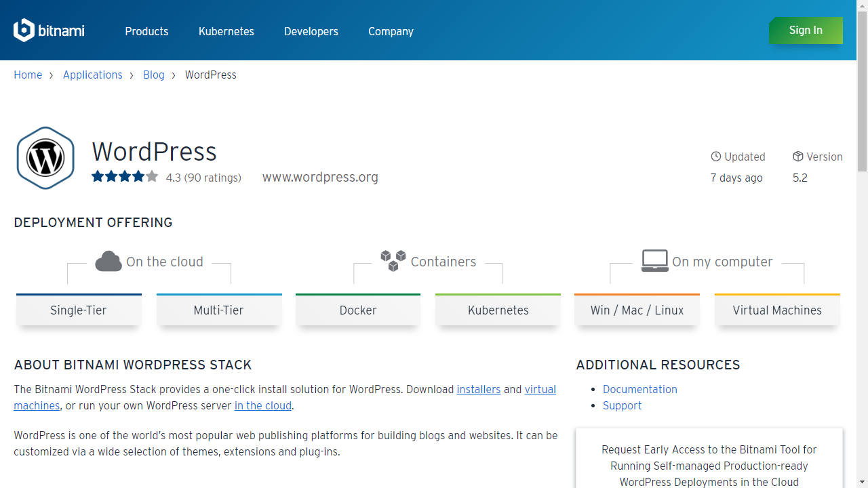The image size is (868, 488).
Task: Click the www.wordpress.org text
Action: coord(320,177)
